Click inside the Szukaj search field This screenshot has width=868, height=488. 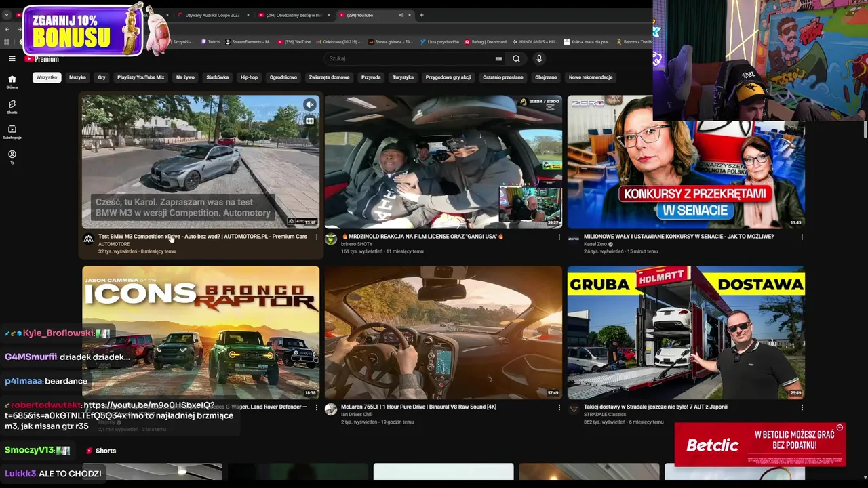[410, 59]
